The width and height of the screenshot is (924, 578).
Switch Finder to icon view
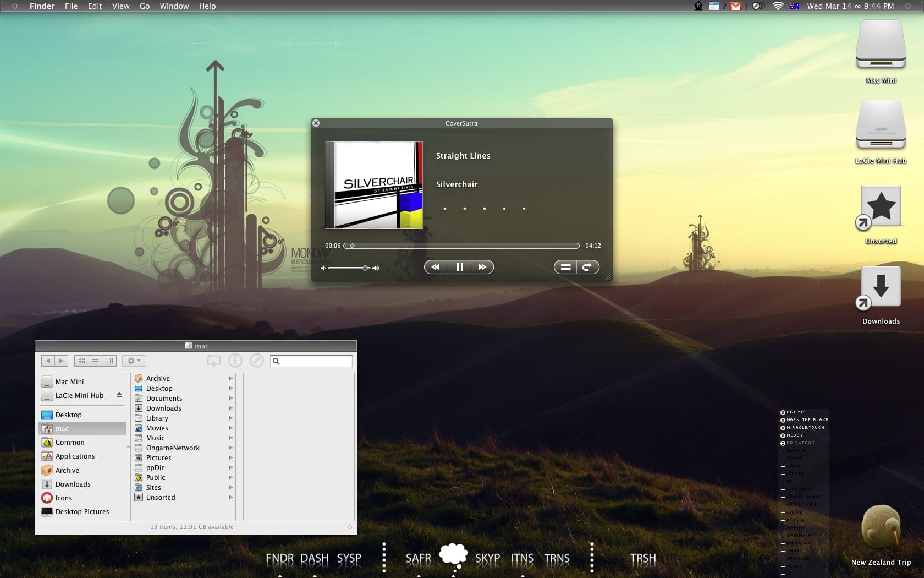point(81,361)
